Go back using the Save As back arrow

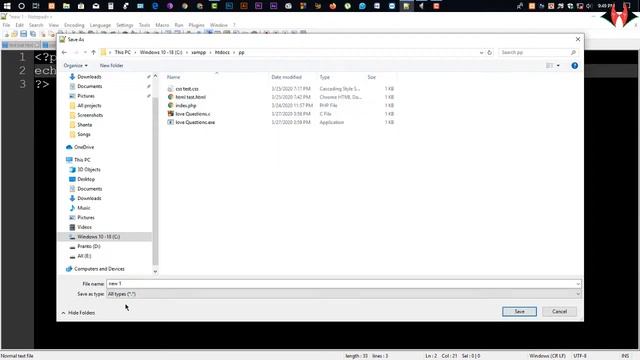(64, 52)
